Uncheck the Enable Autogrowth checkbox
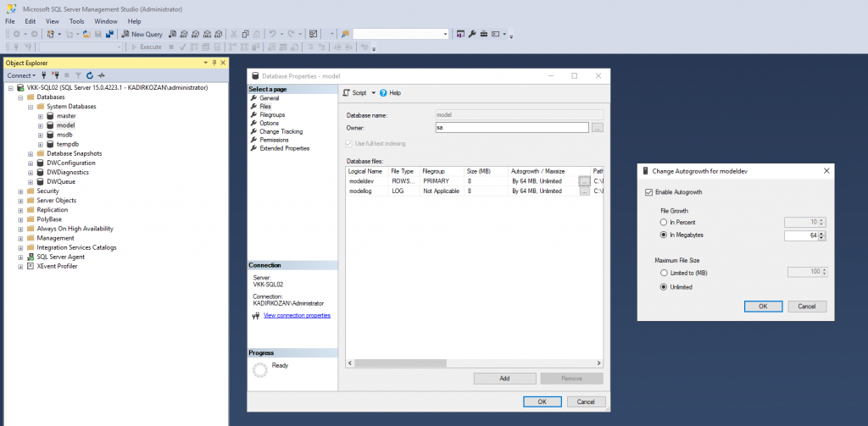 (650, 192)
